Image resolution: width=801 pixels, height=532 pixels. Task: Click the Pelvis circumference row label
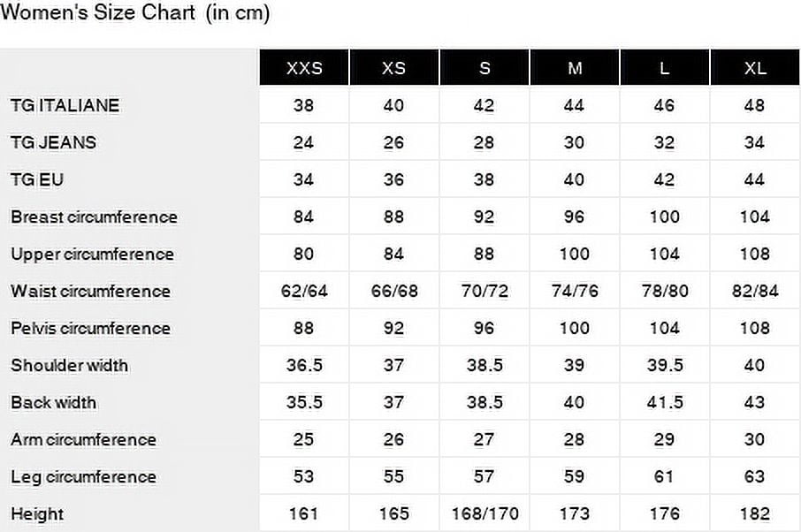coord(92,328)
